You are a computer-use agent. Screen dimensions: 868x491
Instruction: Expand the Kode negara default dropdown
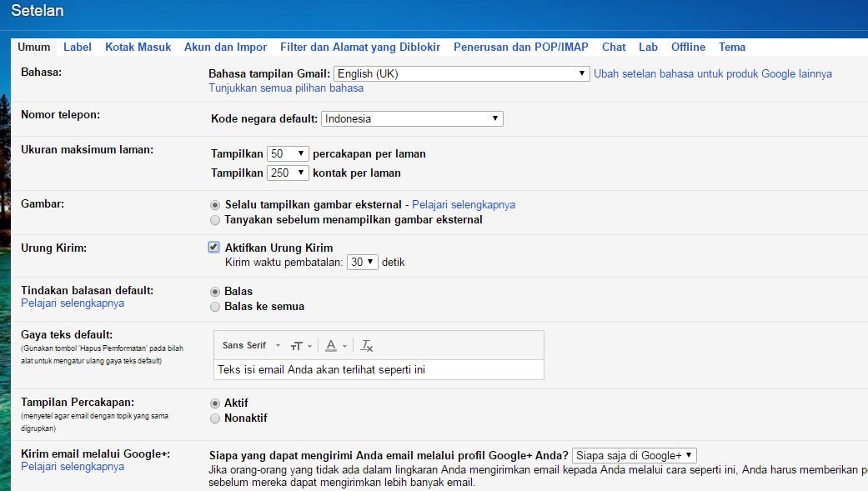[412, 119]
